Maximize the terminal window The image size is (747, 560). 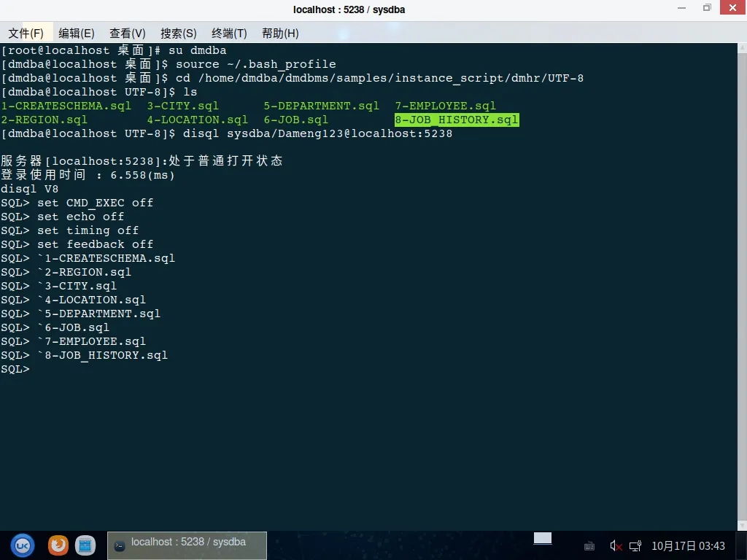706,8
